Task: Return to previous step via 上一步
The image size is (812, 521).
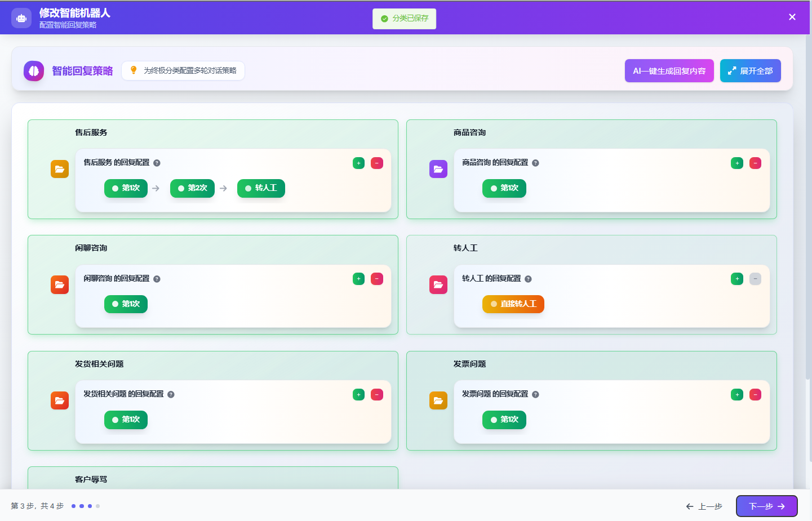Action: coord(704,506)
